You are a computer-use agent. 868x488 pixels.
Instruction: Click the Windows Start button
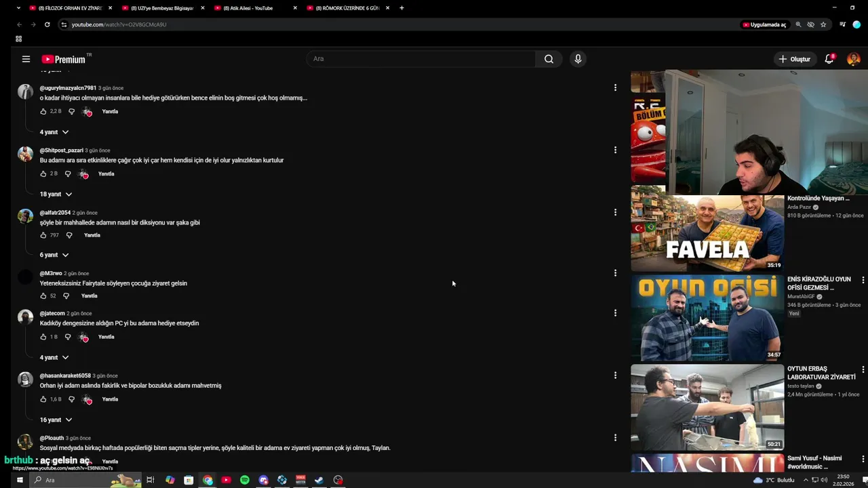click(x=20, y=480)
